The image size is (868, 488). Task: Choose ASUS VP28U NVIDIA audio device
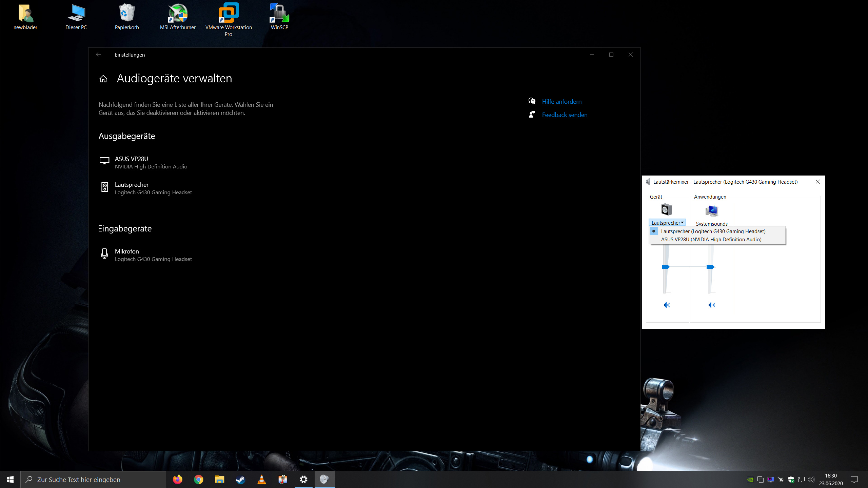tap(711, 239)
